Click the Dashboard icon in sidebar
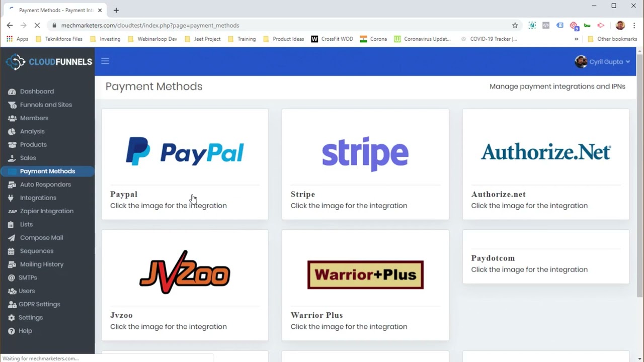This screenshot has height=362, width=644. 12,92
